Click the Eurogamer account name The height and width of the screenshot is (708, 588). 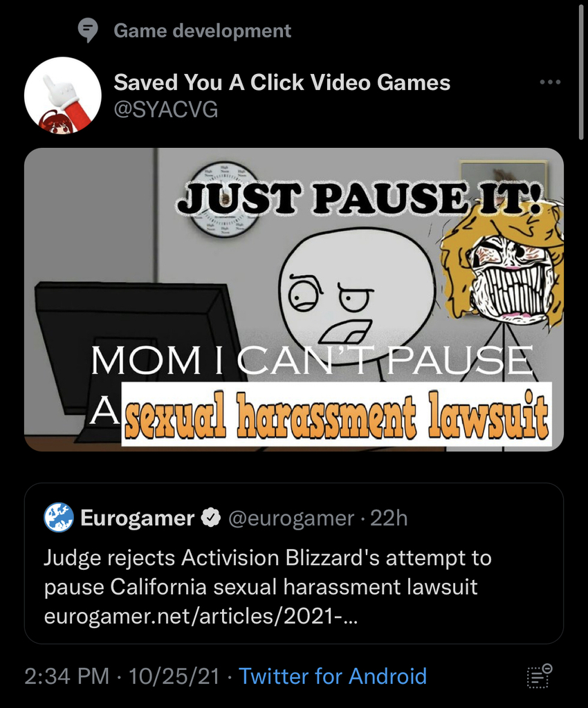(x=137, y=518)
